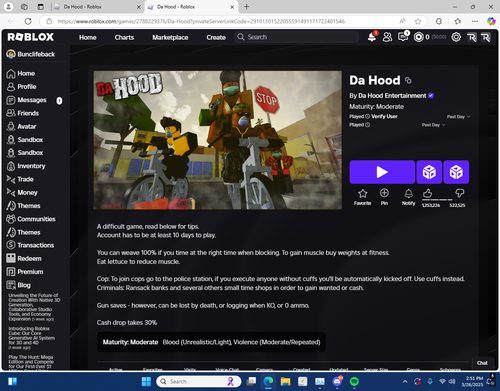Image resolution: width=500 pixels, height=391 pixels.
Task: Open the browser favorites list icon
Action: 458,21
